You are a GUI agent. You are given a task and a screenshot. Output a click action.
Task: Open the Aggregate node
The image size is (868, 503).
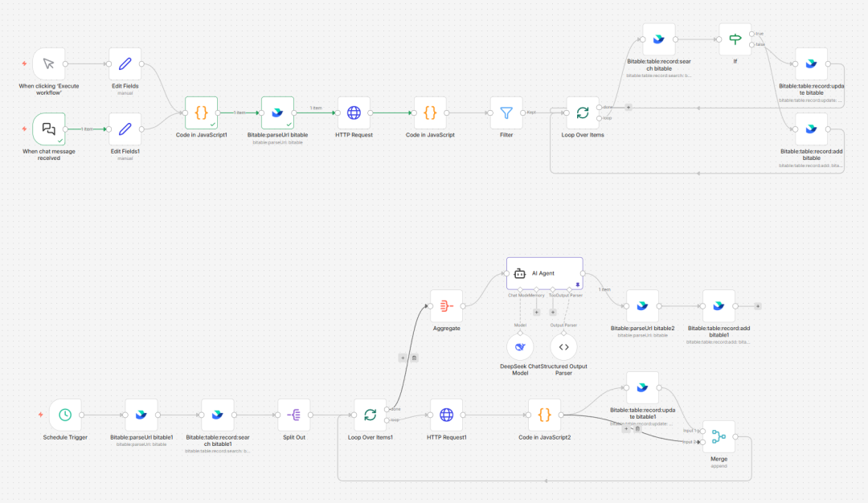tap(446, 306)
